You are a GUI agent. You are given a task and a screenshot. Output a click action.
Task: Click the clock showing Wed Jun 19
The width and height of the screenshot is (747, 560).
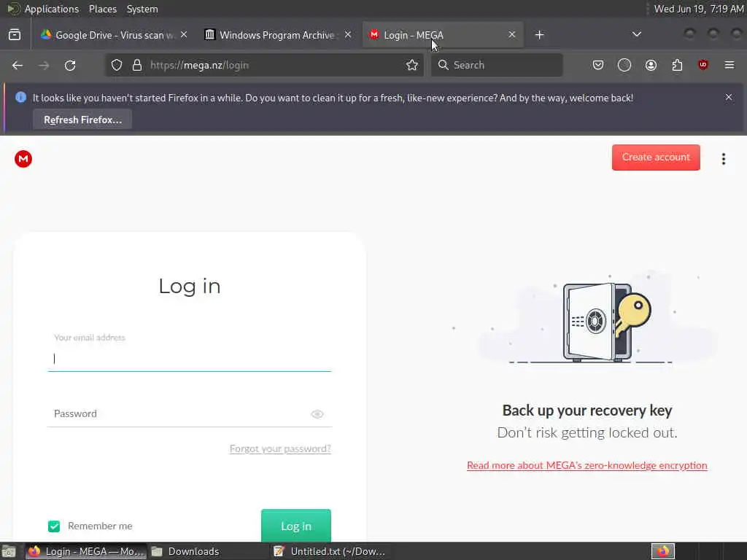click(698, 9)
